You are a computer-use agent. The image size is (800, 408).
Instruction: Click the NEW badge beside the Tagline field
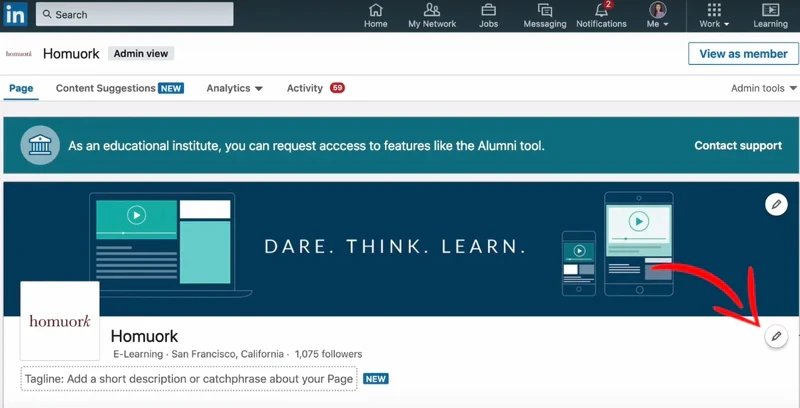(x=376, y=379)
